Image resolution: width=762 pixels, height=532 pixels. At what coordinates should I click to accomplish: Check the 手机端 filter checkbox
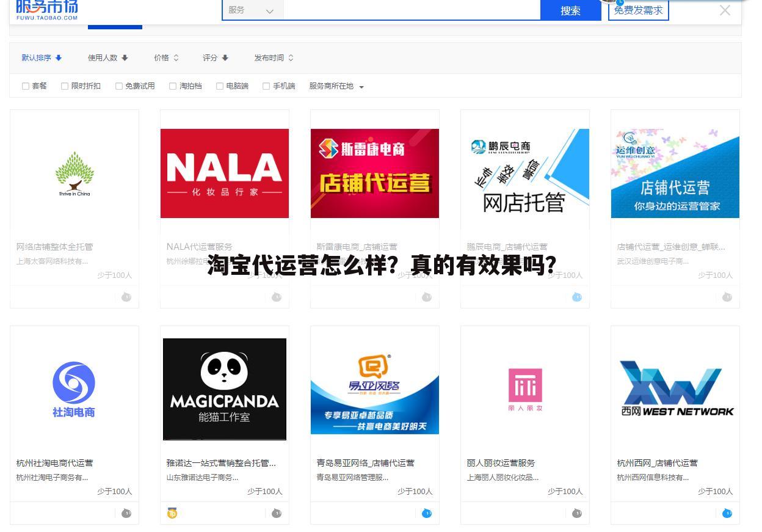[266, 86]
